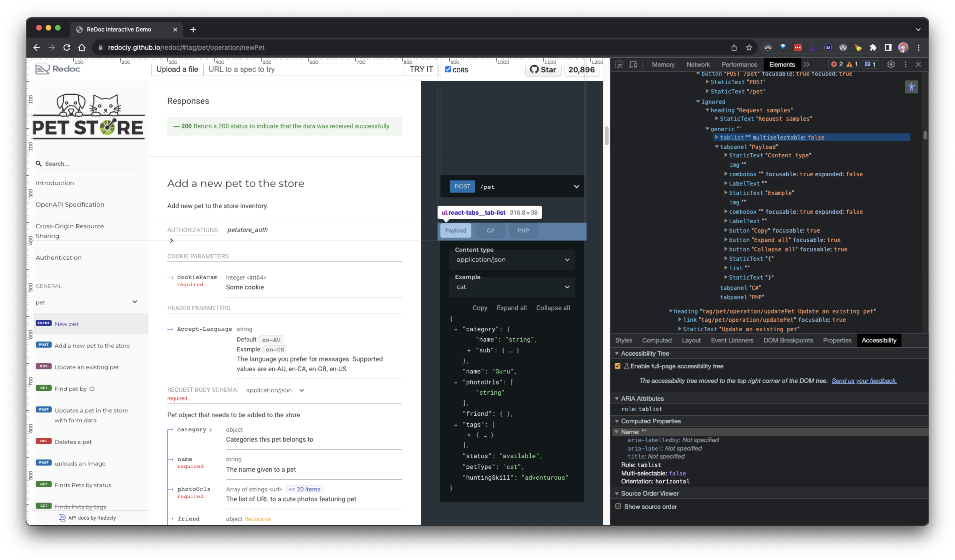Toggle device toolbar icon in DevTools
Viewport: 955px width, 560px height.
click(x=633, y=64)
